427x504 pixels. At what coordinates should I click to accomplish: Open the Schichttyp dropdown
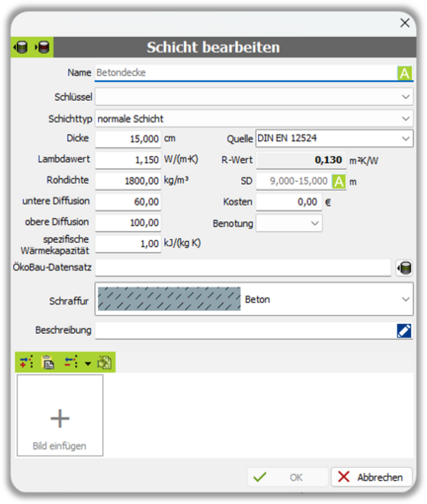point(406,118)
